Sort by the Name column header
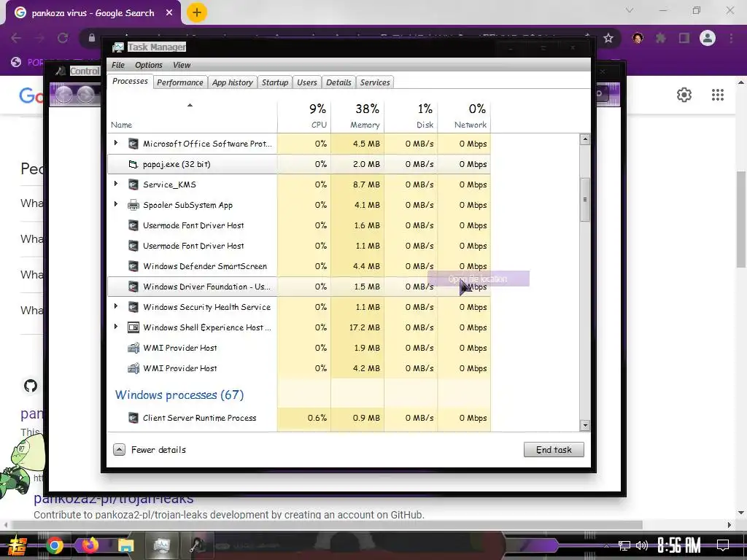 pyautogui.click(x=192, y=116)
